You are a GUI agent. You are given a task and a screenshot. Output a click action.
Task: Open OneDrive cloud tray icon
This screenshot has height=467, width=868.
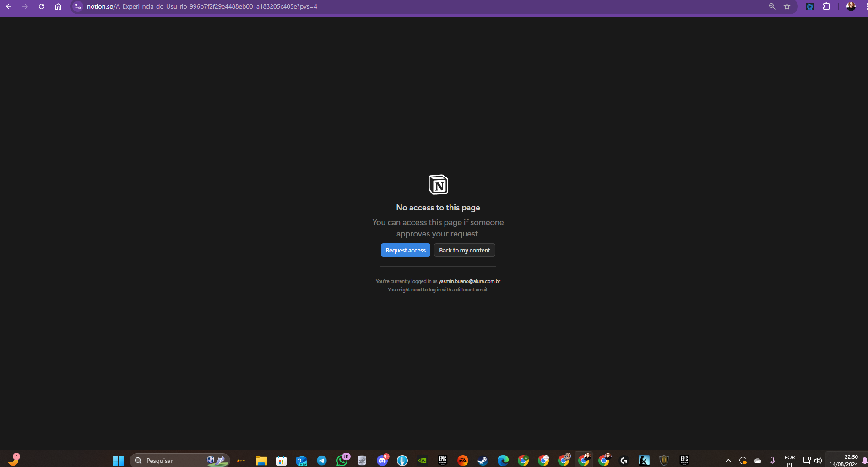(x=758, y=461)
